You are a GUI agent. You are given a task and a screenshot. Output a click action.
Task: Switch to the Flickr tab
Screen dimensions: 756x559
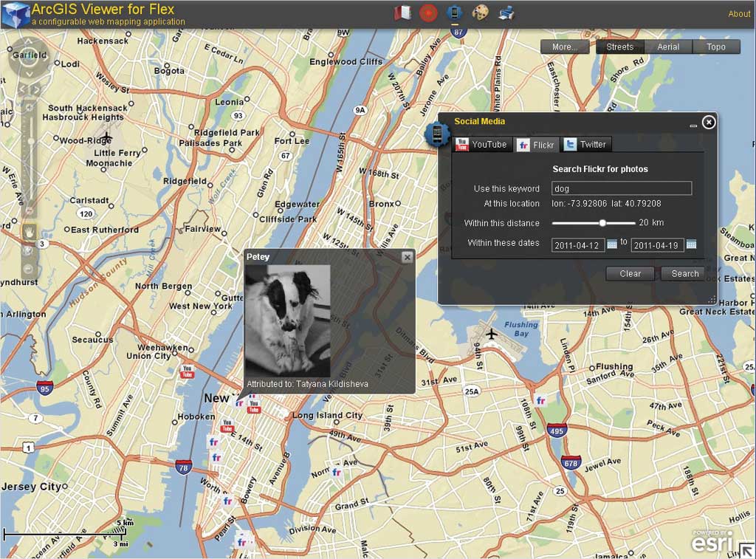(x=536, y=145)
